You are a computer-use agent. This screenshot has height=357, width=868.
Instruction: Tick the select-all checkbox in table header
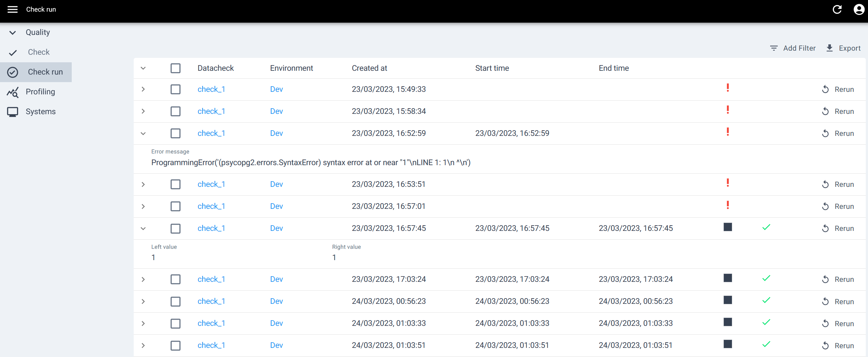175,68
